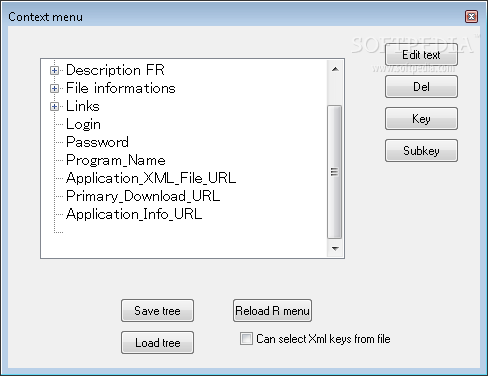Select the File informations tree item
The height and width of the screenshot is (376, 488).
121,88
